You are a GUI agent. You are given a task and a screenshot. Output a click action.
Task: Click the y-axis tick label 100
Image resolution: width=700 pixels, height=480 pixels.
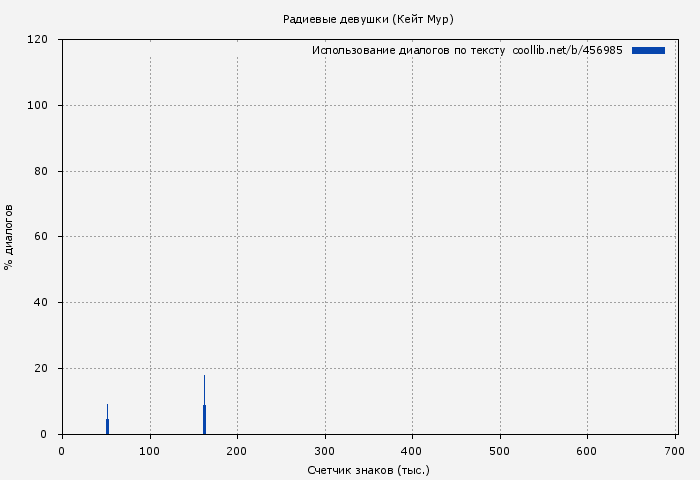tap(39, 106)
